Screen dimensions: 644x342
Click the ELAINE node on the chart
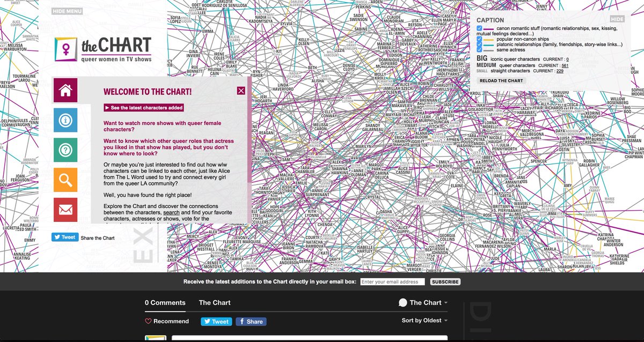click(457, 185)
